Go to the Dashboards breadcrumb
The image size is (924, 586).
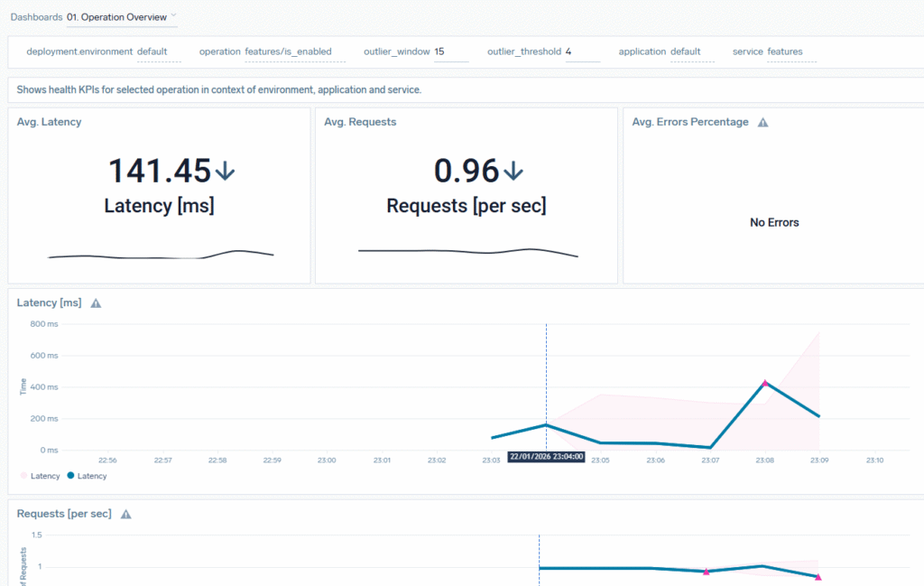point(36,17)
